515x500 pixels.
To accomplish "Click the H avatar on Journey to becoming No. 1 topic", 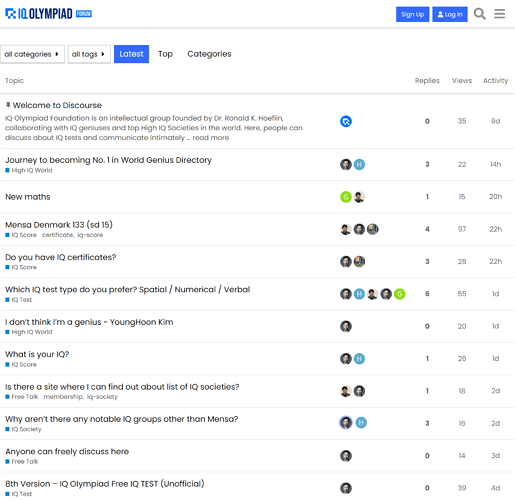I will (x=359, y=164).
